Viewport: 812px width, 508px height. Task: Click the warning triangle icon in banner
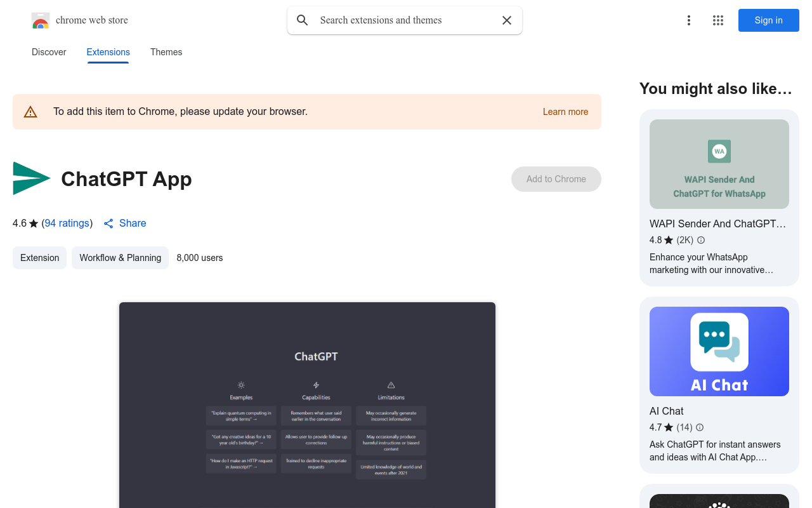point(30,112)
